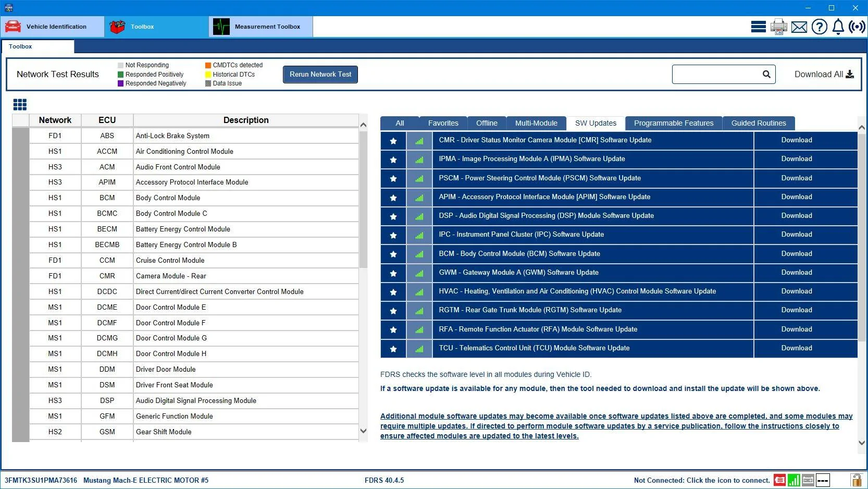
Task: Click the question mark help icon
Action: click(819, 27)
